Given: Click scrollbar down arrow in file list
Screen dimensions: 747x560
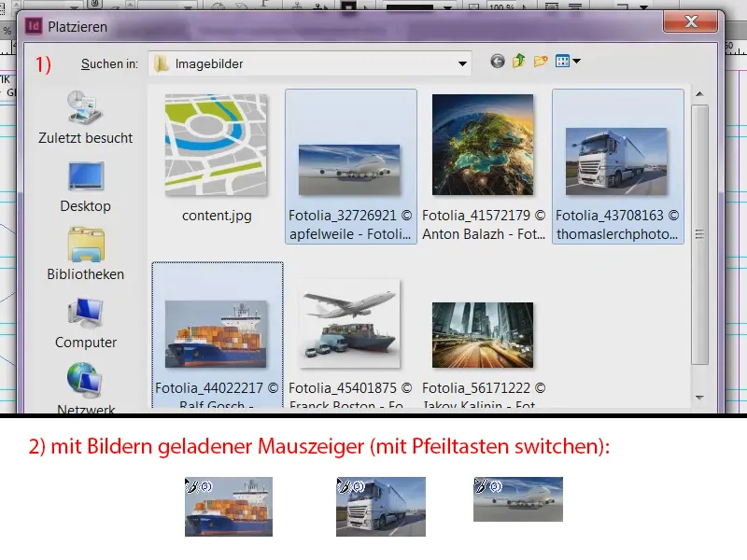Looking at the screenshot, I should pyautogui.click(x=699, y=398).
